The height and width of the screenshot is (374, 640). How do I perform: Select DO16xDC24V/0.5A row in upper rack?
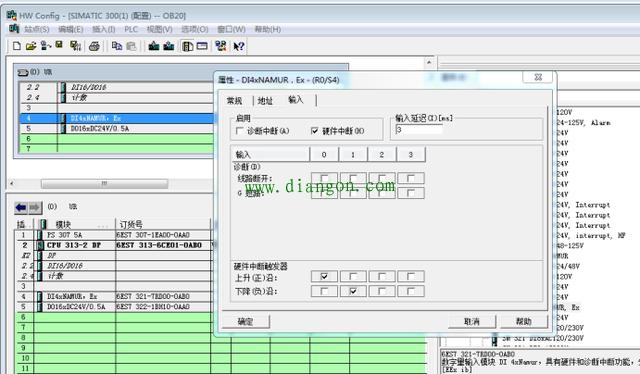click(x=117, y=128)
